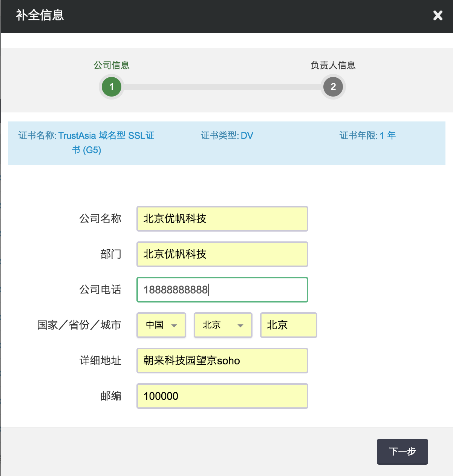Open the 中国 country dropdown
Screen dimensions: 453x476
161,325
